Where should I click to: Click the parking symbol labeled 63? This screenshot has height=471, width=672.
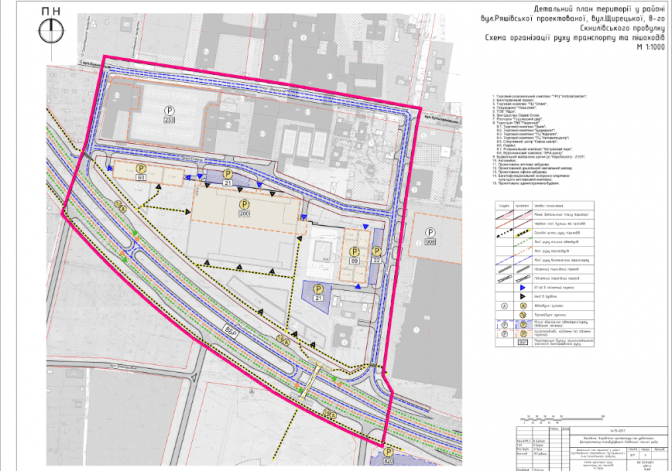(141, 172)
